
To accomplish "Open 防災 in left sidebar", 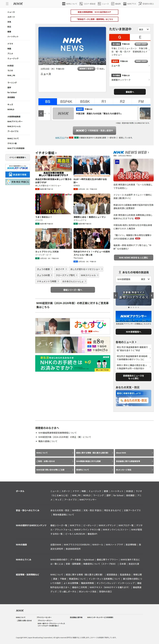I will click(x=9, y=27).
